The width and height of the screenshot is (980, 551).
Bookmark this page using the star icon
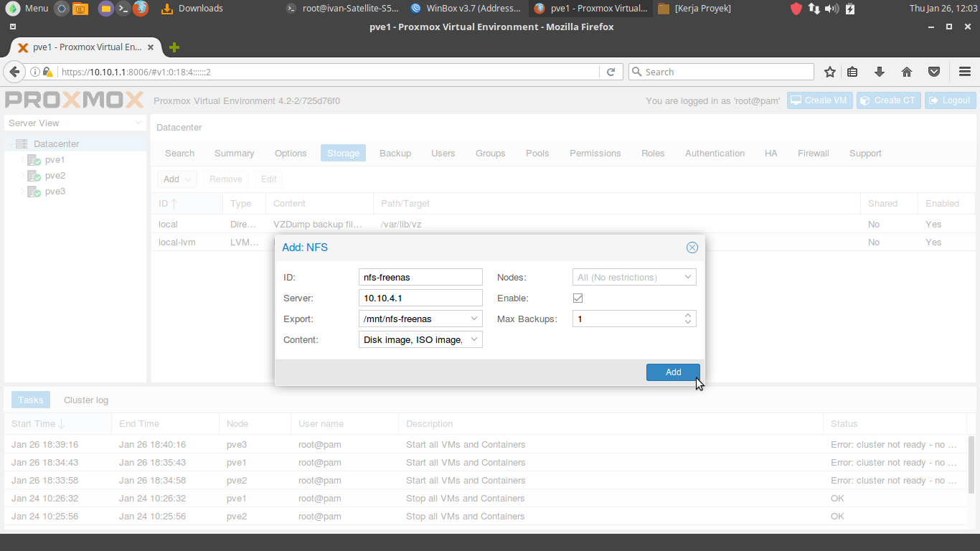(x=830, y=72)
